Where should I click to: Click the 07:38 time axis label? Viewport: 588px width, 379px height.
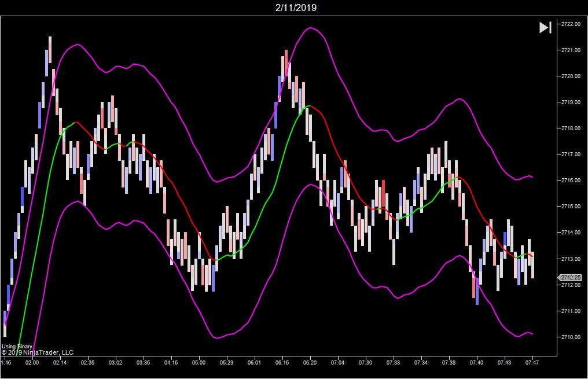pos(449,362)
